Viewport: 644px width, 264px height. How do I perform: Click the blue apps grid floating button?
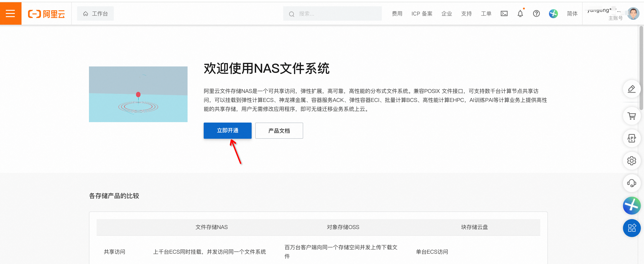pyautogui.click(x=631, y=228)
